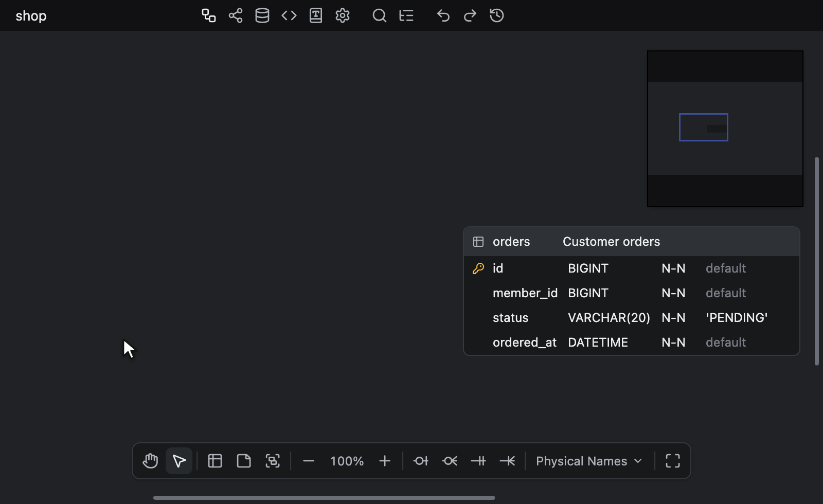
Task: Click the primary key icon of id
Action: (478, 268)
